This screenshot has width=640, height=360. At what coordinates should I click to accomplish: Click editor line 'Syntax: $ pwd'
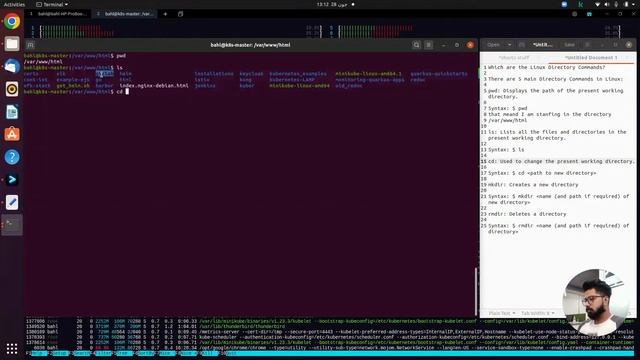(x=508, y=108)
